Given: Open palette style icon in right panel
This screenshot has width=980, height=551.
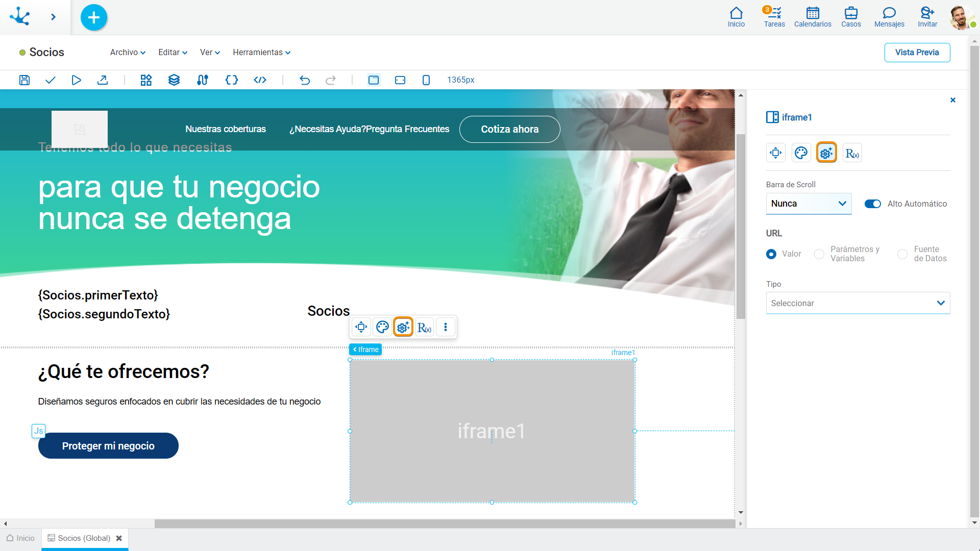Looking at the screenshot, I should tap(801, 153).
